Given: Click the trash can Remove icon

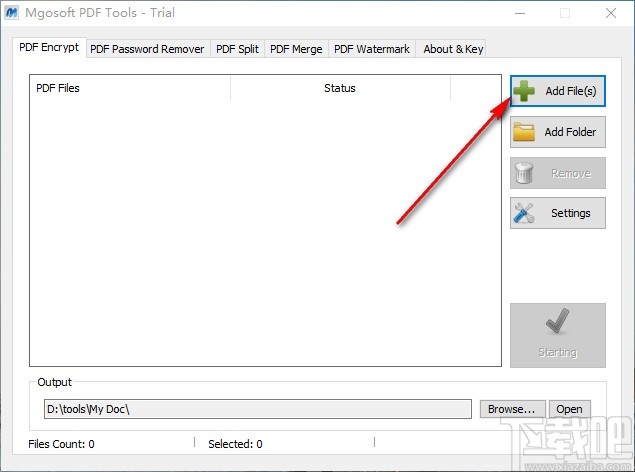Looking at the screenshot, I should click(x=524, y=173).
